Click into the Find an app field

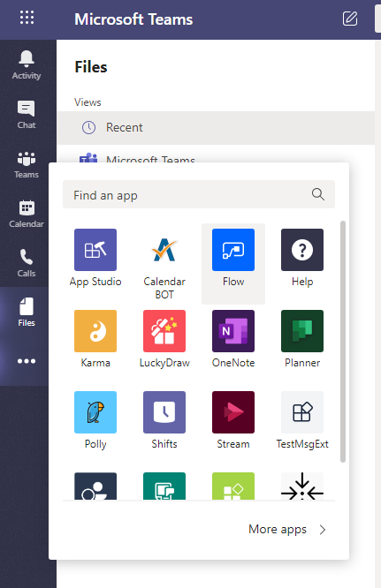199,194
